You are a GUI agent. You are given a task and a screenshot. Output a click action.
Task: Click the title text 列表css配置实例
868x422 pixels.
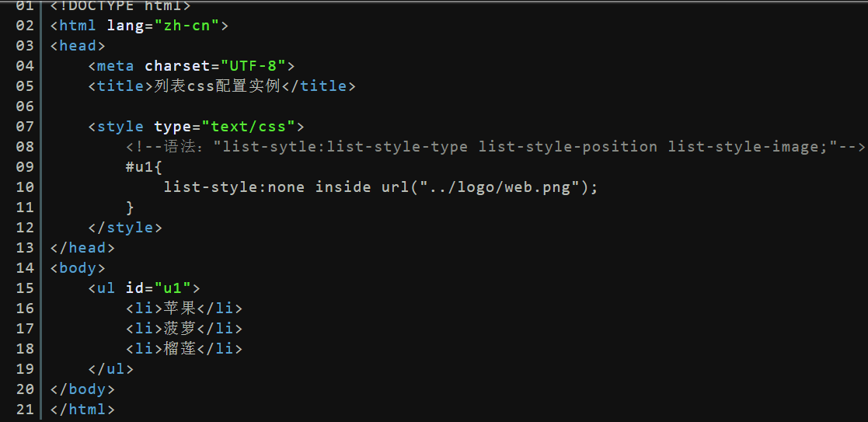click(218, 85)
